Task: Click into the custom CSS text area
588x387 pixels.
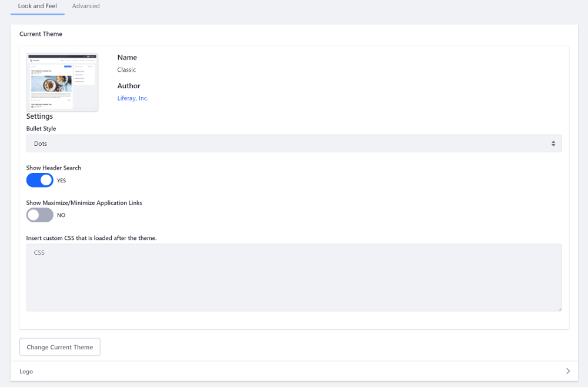Action: (293, 278)
